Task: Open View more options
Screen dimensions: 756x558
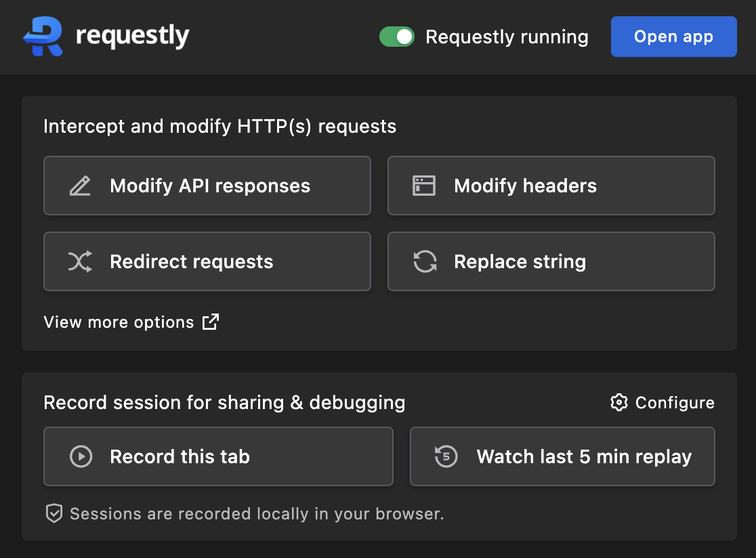Action: point(119,322)
